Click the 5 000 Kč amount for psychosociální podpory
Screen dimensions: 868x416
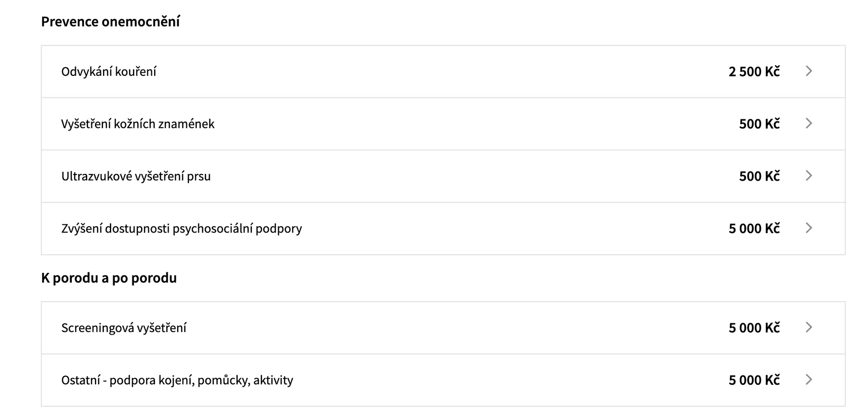754,229
